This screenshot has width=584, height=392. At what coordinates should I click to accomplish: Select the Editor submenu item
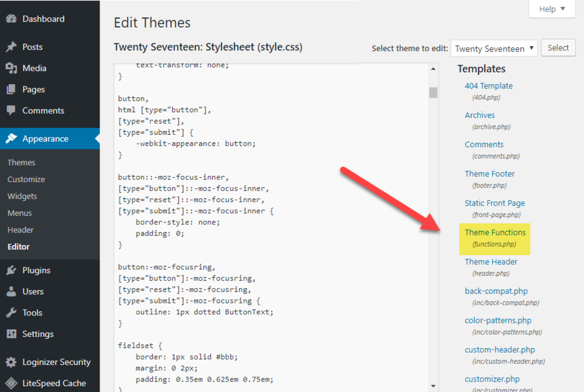18,246
